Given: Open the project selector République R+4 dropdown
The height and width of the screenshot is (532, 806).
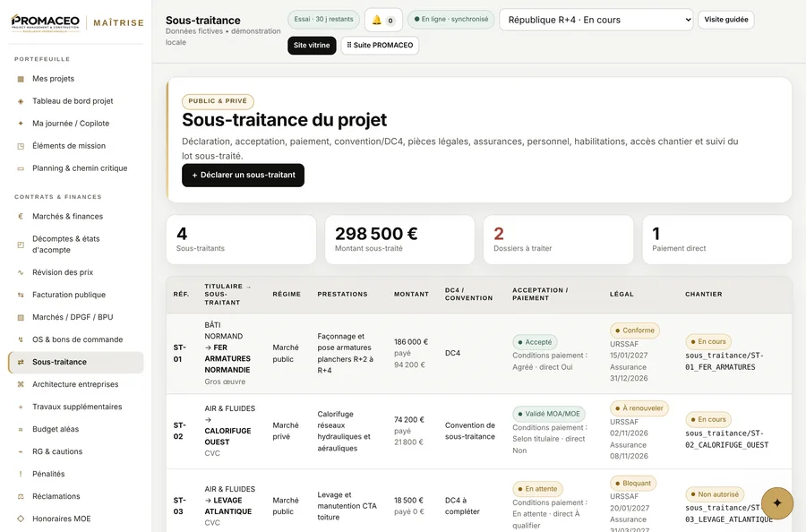Looking at the screenshot, I should (x=596, y=20).
